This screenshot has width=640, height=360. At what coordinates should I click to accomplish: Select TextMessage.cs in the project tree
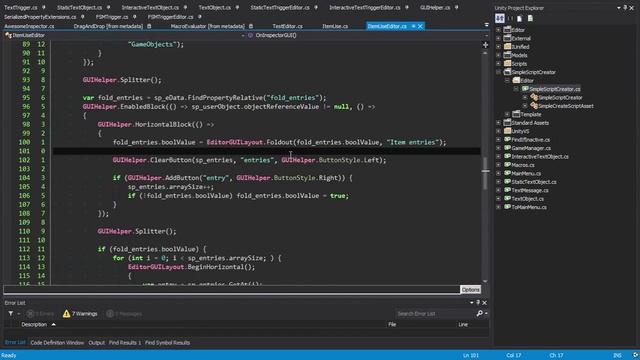tap(530, 190)
